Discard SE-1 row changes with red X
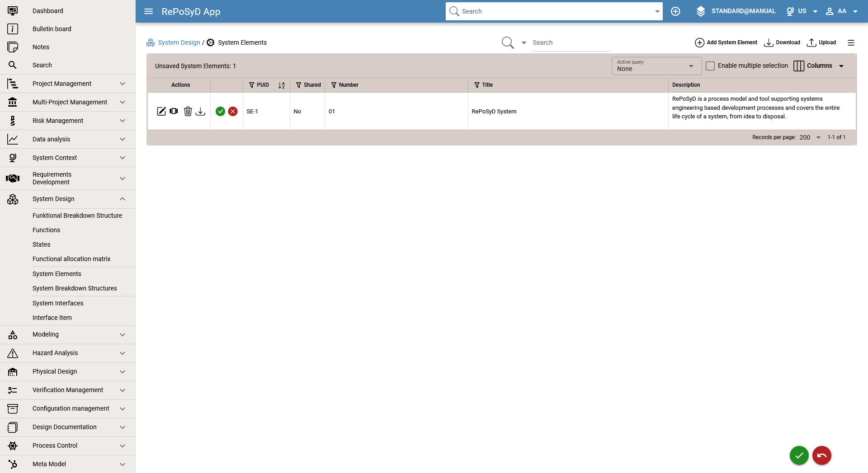Image resolution: width=868 pixels, height=473 pixels. pyautogui.click(x=233, y=111)
